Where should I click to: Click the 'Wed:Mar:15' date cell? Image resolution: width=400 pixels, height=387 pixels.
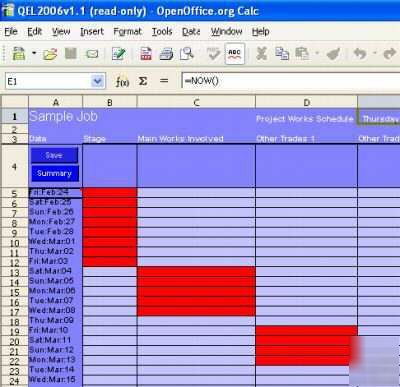pyautogui.click(x=56, y=380)
